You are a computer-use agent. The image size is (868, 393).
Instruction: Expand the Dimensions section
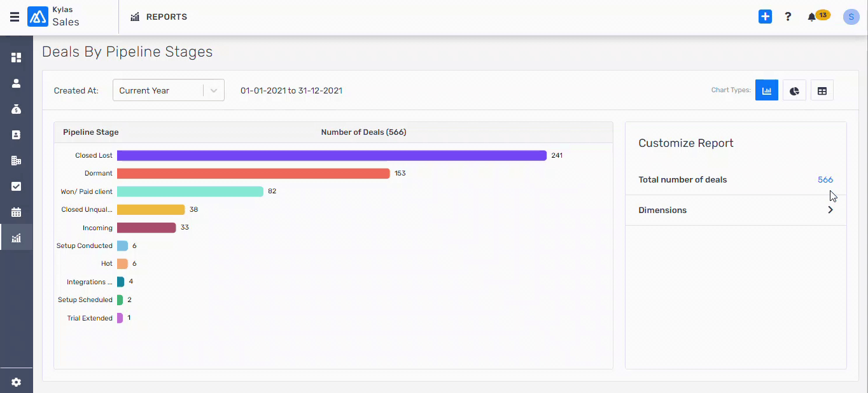[x=736, y=210]
